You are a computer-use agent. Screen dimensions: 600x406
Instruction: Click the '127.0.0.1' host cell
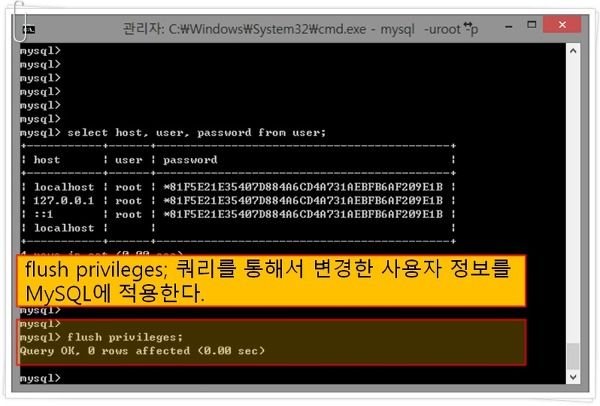(x=64, y=201)
